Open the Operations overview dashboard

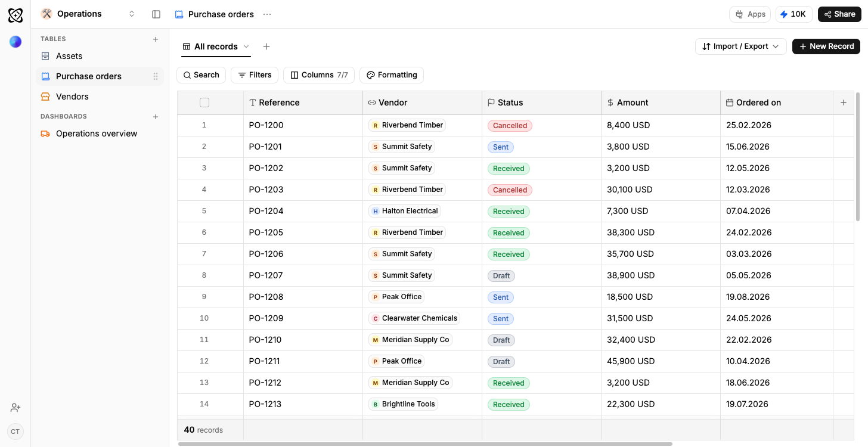pos(100,134)
